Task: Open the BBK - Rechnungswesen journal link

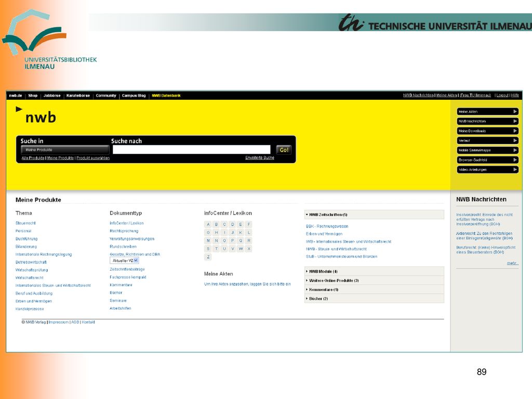Action: tap(327, 227)
